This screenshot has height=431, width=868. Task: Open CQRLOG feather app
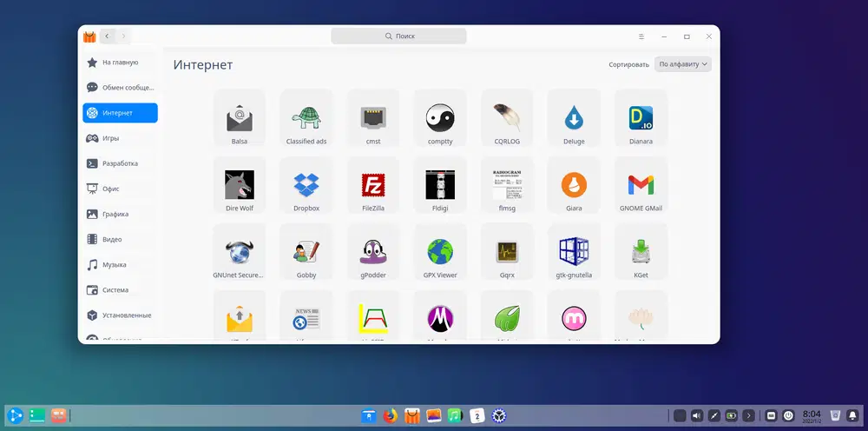click(507, 118)
